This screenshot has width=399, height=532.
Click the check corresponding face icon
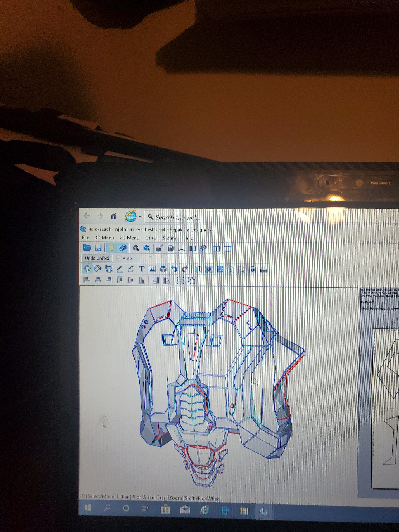tap(209, 269)
